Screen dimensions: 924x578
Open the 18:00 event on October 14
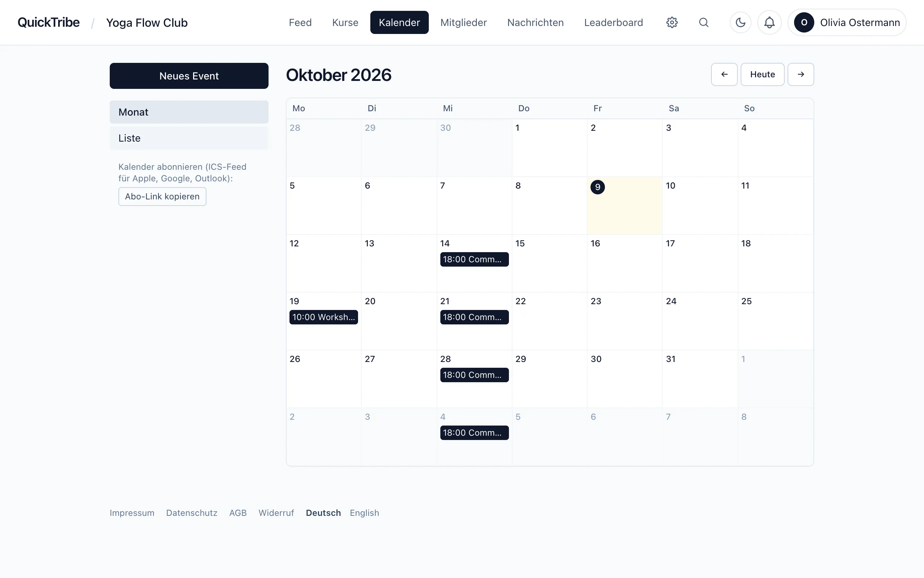coord(474,259)
